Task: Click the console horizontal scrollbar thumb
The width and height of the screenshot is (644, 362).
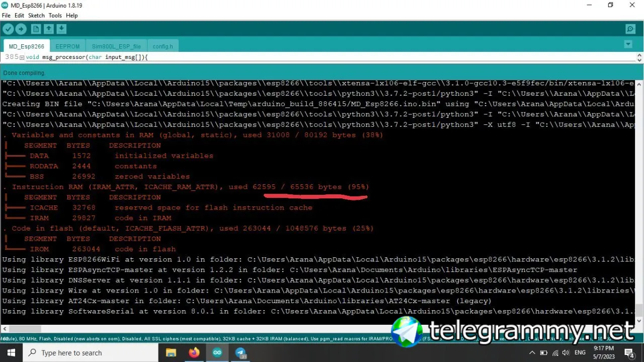Action: point(25,328)
